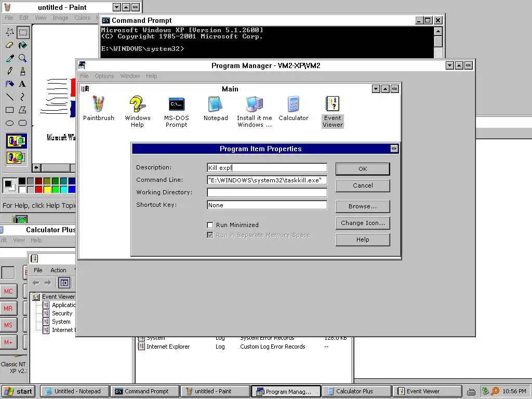
Task: Choose the Curve tool in Paint
Action: pyautogui.click(x=23, y=97)
